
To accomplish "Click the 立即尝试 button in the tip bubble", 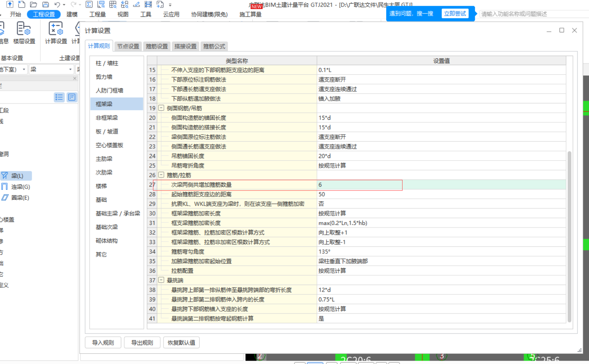I will (455, 13).
